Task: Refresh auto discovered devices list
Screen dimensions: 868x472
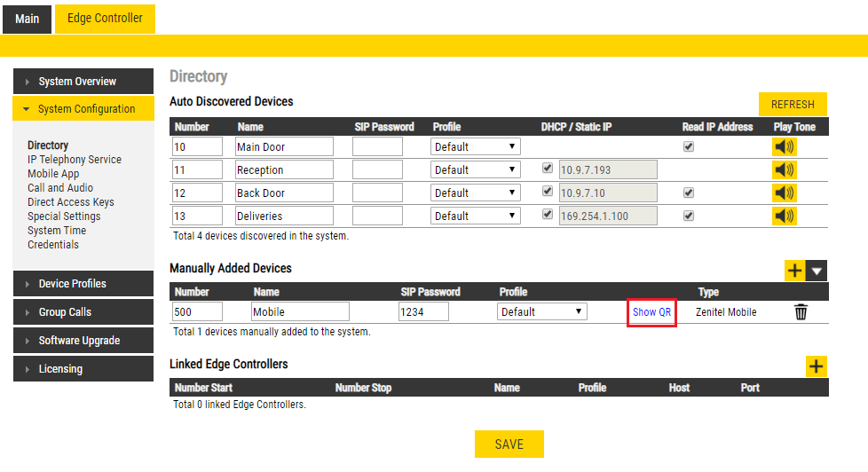Action: [x=792, y=104]
